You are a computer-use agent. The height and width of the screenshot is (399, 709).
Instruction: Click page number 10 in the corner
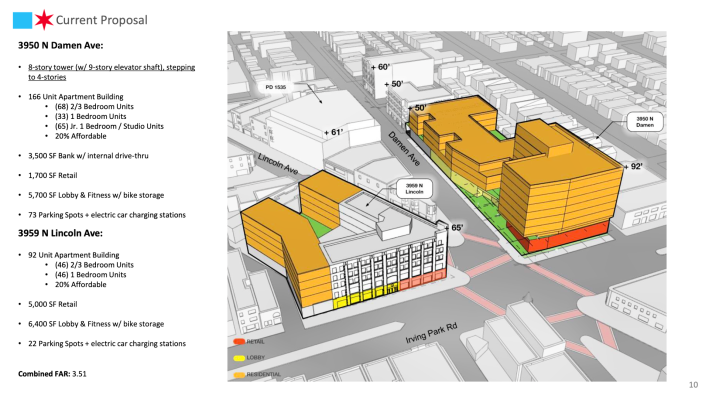(693, 385)
